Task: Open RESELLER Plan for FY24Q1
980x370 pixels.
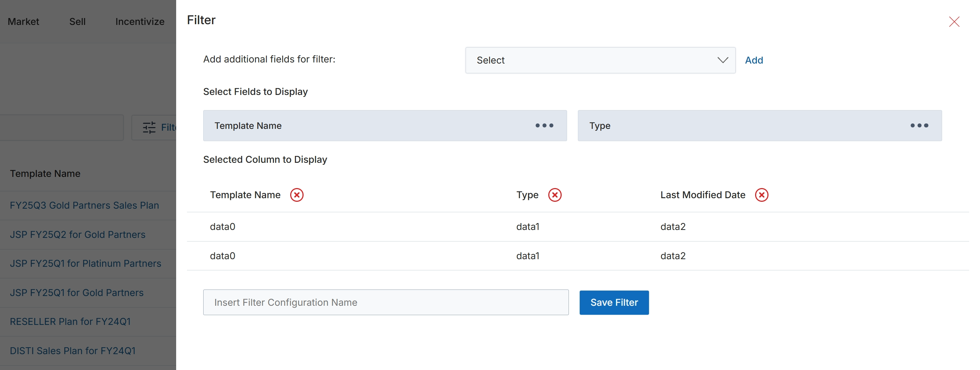Action: 70,322
